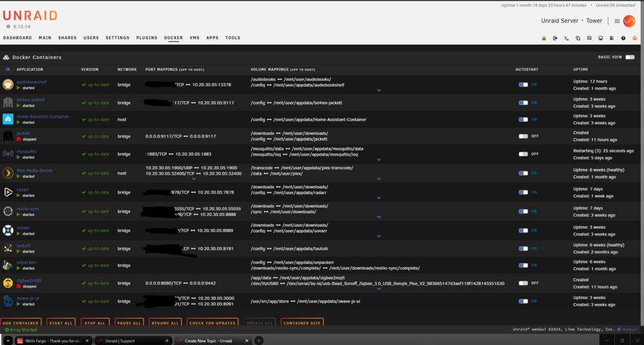Open the Settings menu
644x345 pixels.
click(x=117, y=38)
